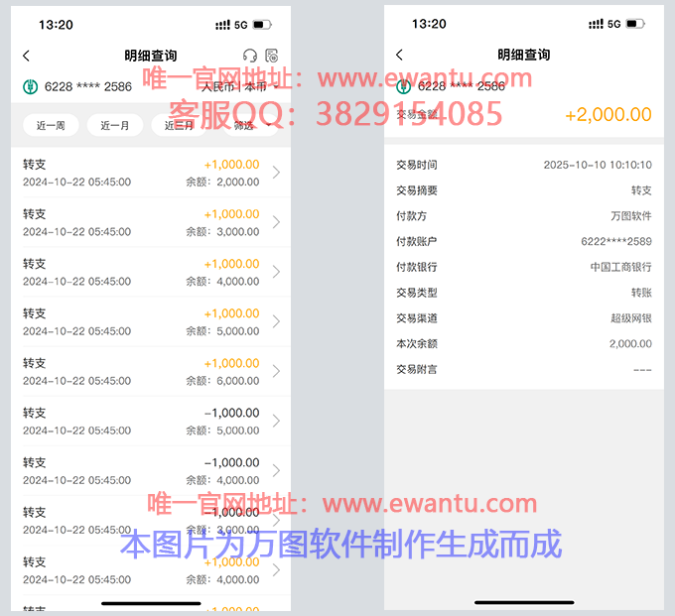675x616 pixels.
Task: Select the 近一周 tab
Action: click(51, 125)
